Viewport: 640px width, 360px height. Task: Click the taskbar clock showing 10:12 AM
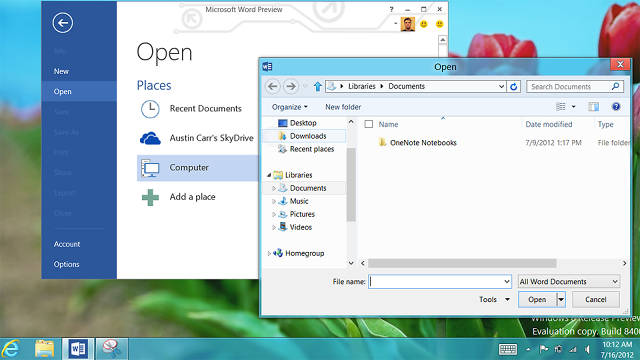617,349
